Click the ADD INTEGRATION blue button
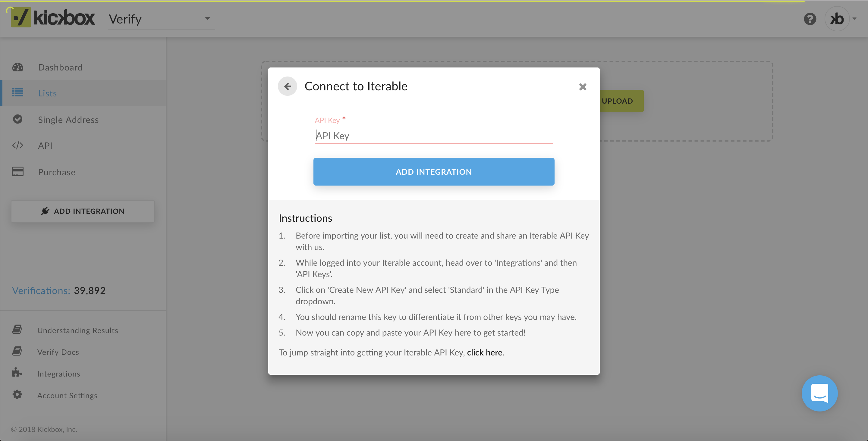The width and height of the screenshot is (868, 441). pos(434,171)
